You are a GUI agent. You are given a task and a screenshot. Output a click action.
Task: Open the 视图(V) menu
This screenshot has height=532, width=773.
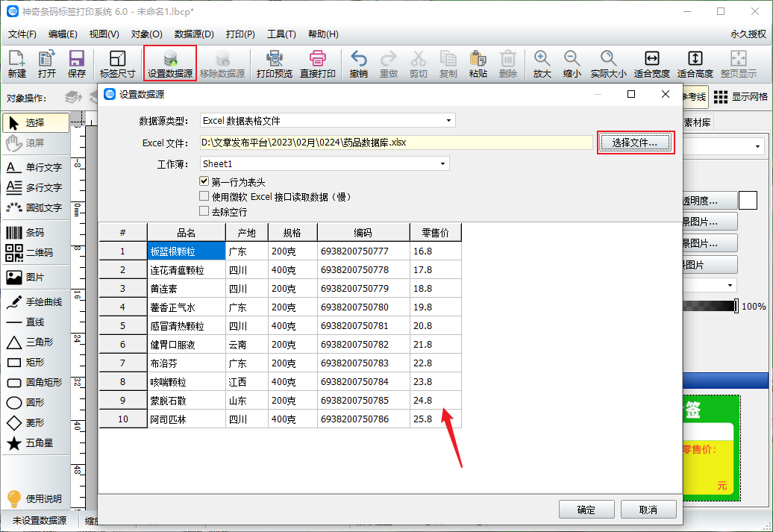104,34
